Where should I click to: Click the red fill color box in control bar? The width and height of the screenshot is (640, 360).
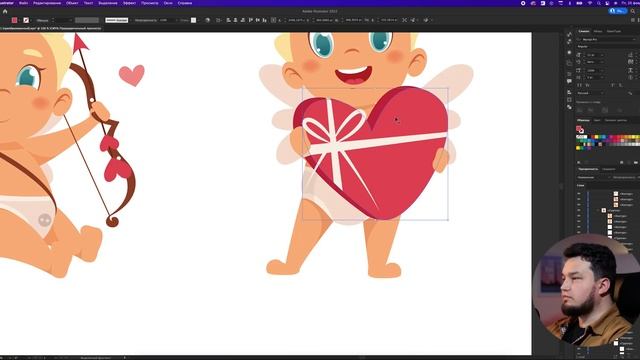pyautogui.click(x=15, y=20)
